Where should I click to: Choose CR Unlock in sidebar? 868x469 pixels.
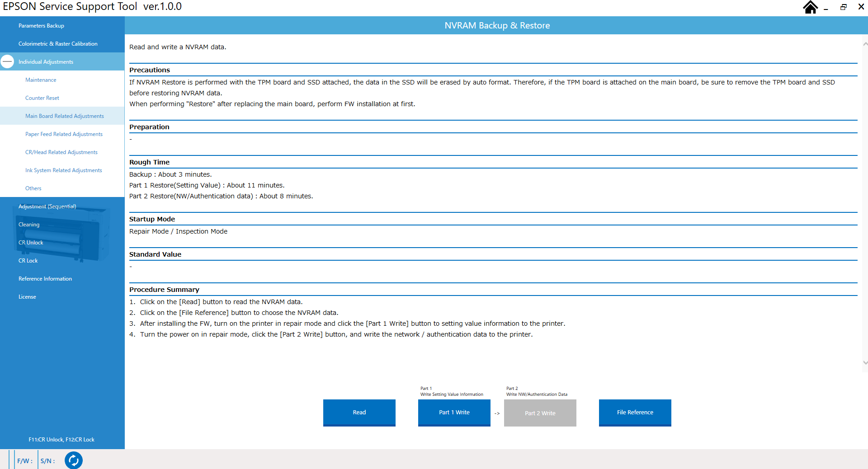click(62, 243)
